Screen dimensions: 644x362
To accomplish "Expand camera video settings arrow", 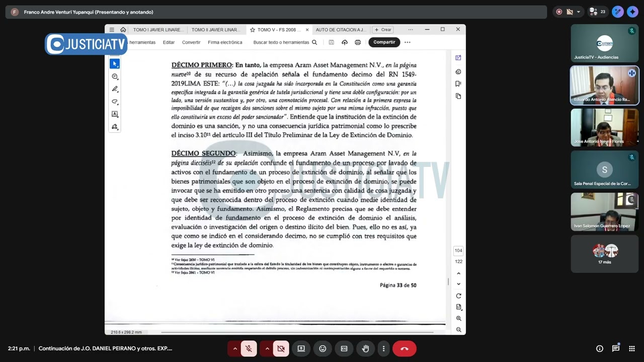I will [267, 348].
